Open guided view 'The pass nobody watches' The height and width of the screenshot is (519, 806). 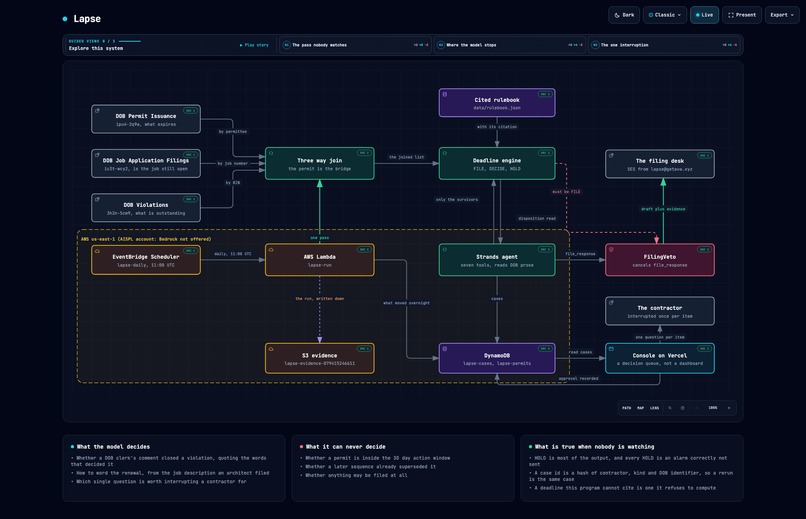[356, 45]
